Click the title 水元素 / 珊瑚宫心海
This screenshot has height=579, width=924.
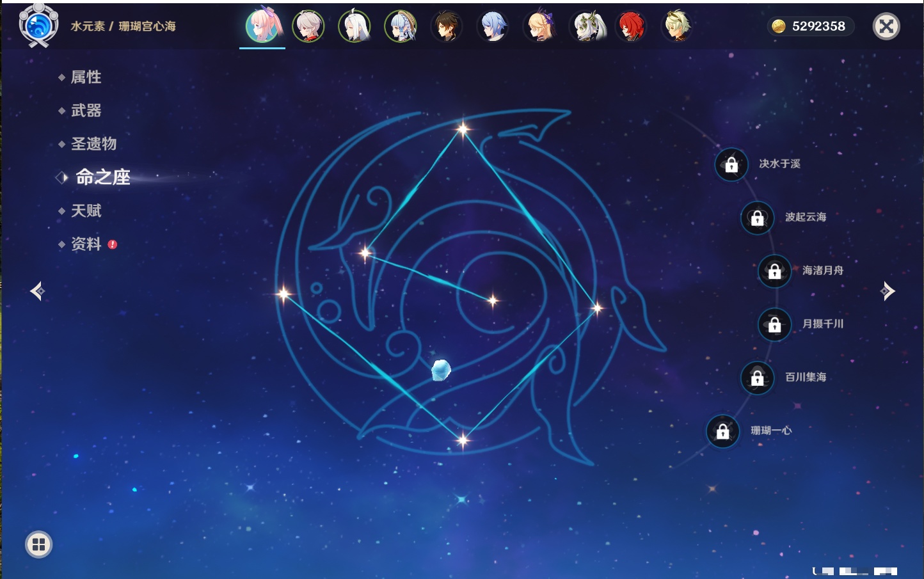click(x=123, y=26)
